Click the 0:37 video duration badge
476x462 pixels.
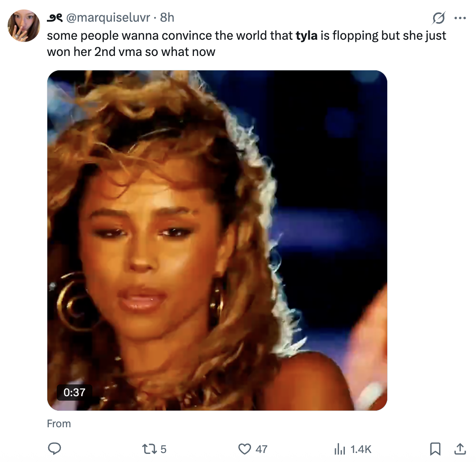tap(74, 392)
